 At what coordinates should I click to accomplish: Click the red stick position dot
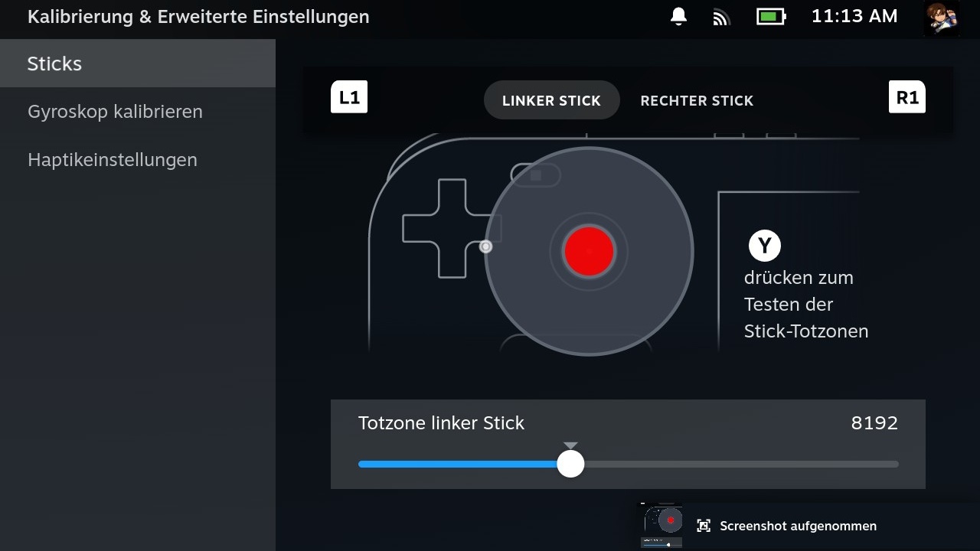click(x=589, y=251)
